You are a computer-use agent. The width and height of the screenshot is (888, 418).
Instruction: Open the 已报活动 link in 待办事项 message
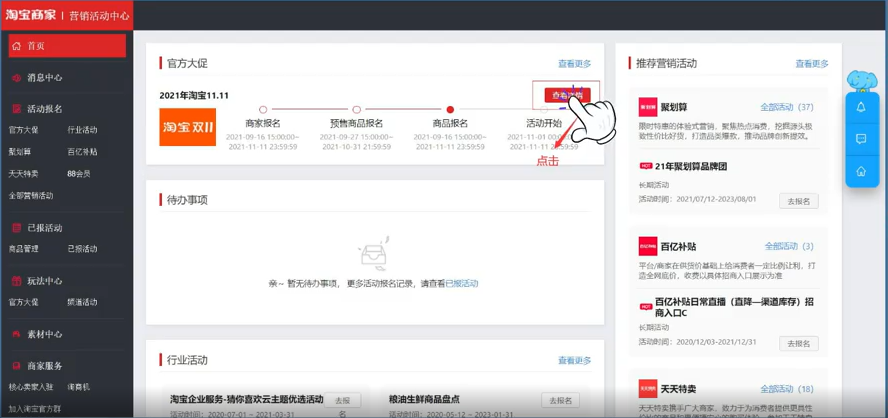(x=462, y=283)
